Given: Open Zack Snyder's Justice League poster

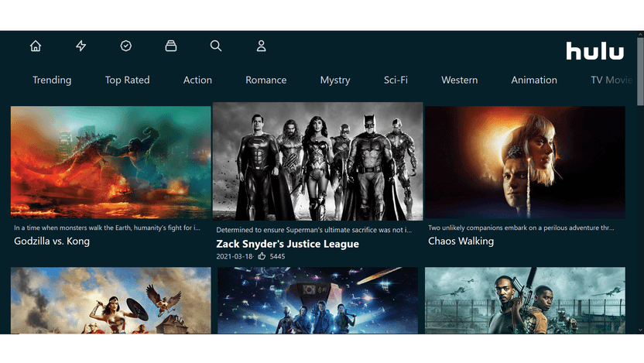Looking at the screenshot, I should coord(317,162).
